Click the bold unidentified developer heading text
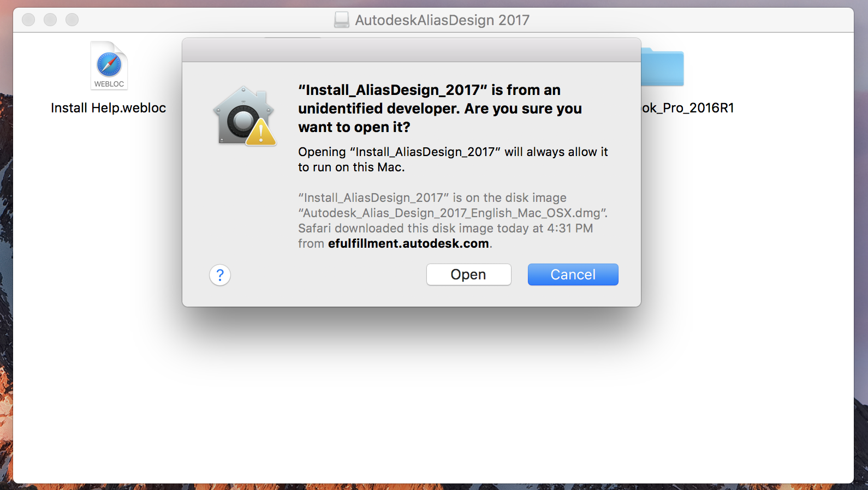The width and height of the screenshot is (868, 490). pos(440,109)
